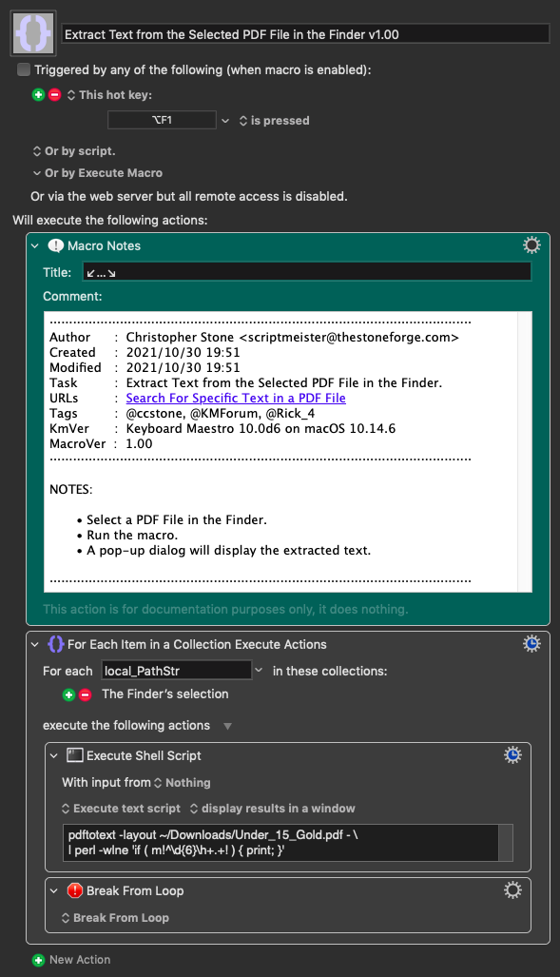Viewport: 560px width, 977px height.
Task: Open gear menu of For Each action
Action: pyautogui.click(x=531, y=644)
